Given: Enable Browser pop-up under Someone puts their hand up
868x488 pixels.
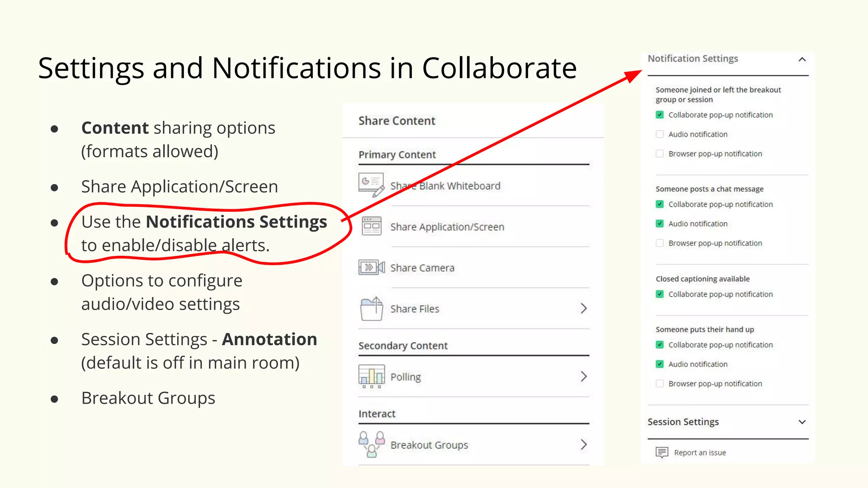Looking at the screenshot, I should click(659, 384).
